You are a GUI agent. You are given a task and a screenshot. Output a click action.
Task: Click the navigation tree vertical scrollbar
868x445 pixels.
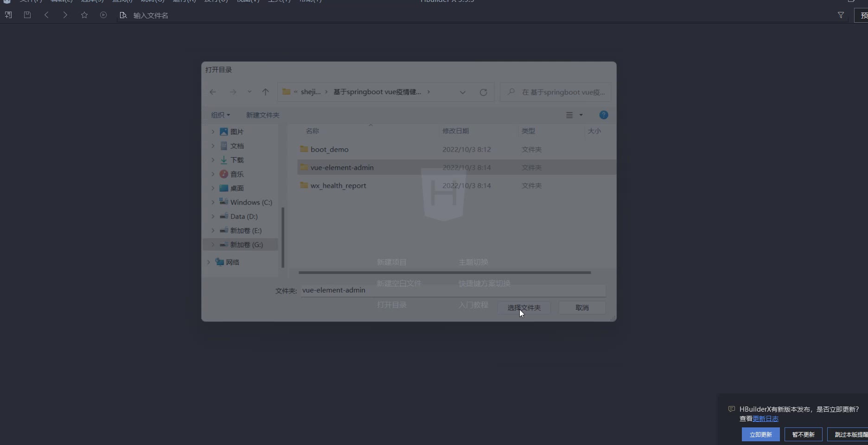(x=283, y=237)
